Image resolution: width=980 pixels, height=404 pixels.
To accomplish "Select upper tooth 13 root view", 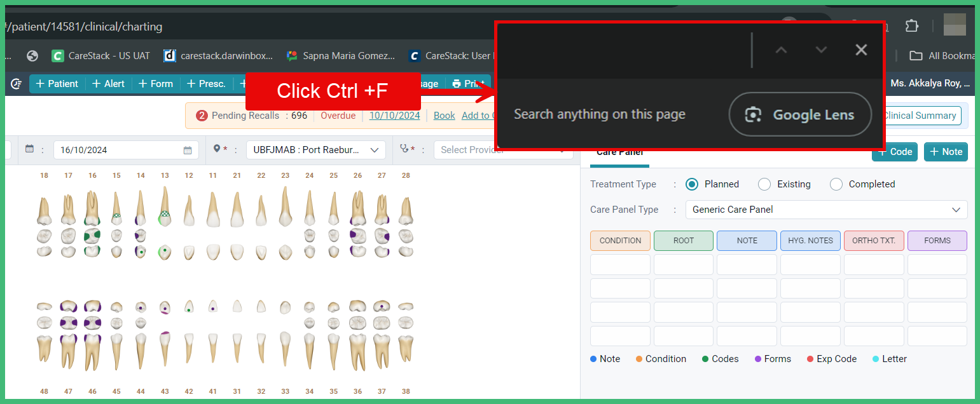I will 165,206.
